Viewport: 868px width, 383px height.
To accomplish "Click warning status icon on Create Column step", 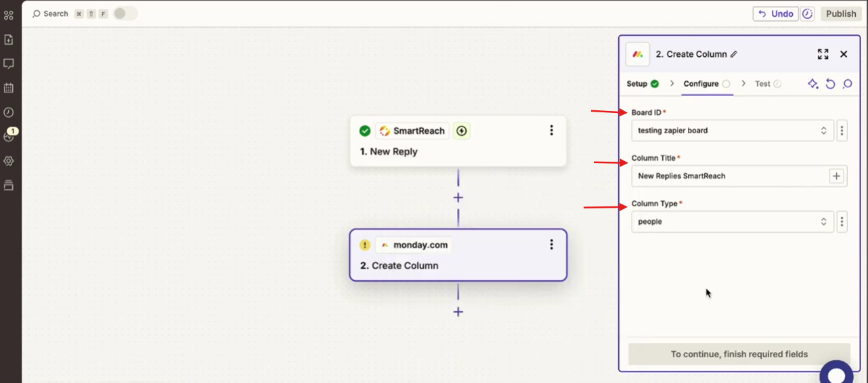I will [x=365, y=245].
